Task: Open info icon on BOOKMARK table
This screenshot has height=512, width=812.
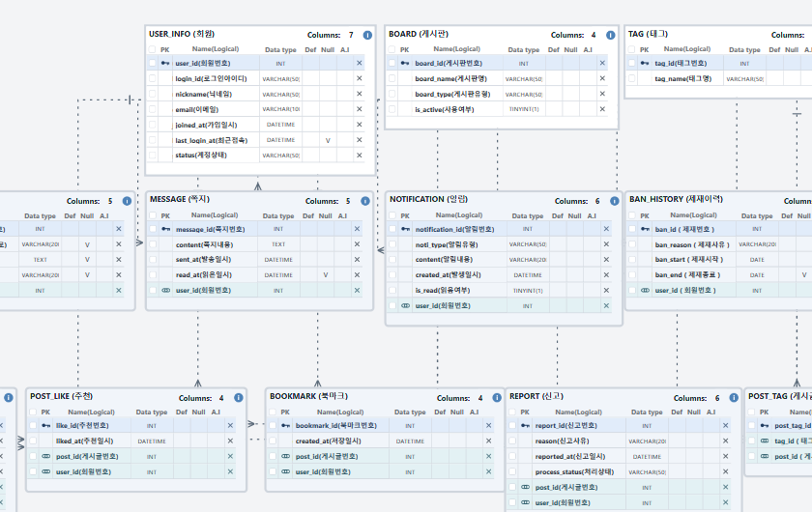Action: pos(497,398)
